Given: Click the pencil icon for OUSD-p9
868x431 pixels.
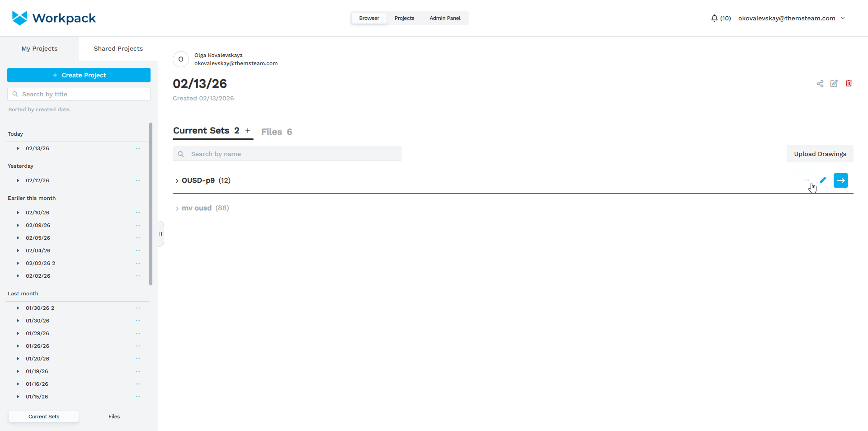Looking at the screenshot, I should pos(823,180).
